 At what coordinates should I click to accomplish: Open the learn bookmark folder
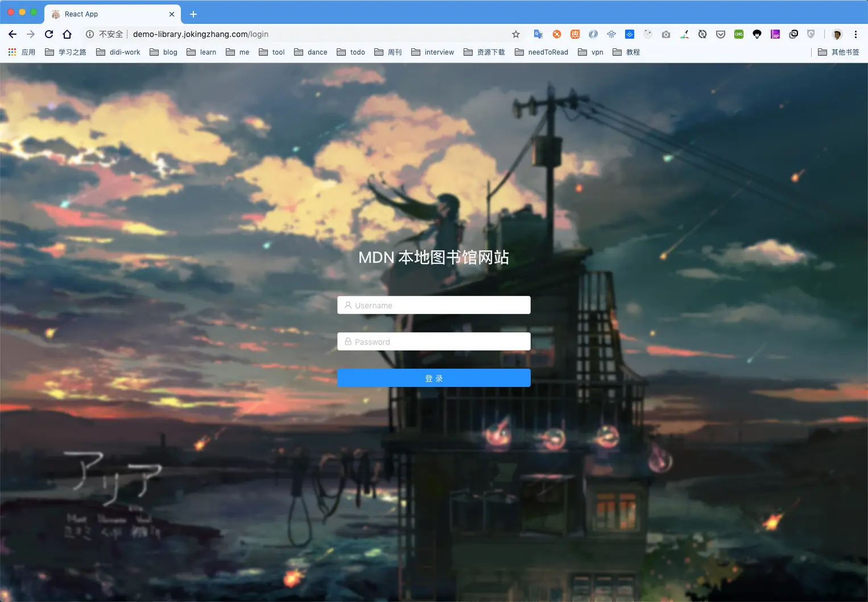201,52
